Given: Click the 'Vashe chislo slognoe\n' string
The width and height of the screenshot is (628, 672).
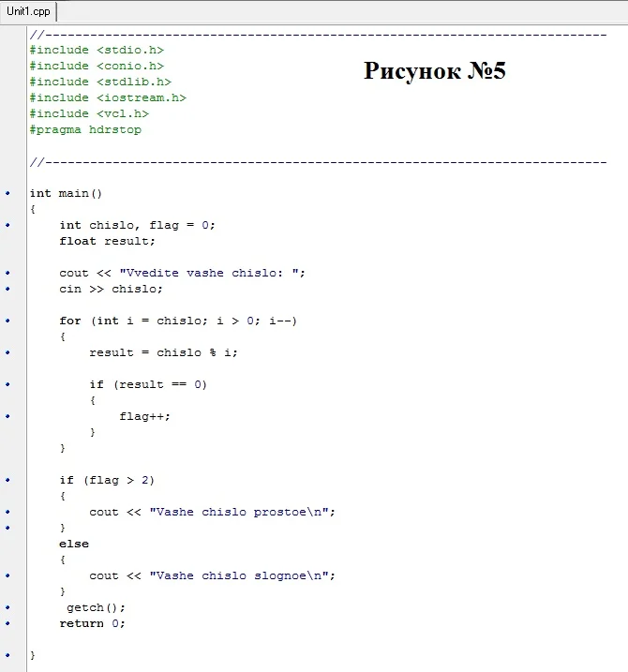Looking at the screenshot, I should coord(239,575).
